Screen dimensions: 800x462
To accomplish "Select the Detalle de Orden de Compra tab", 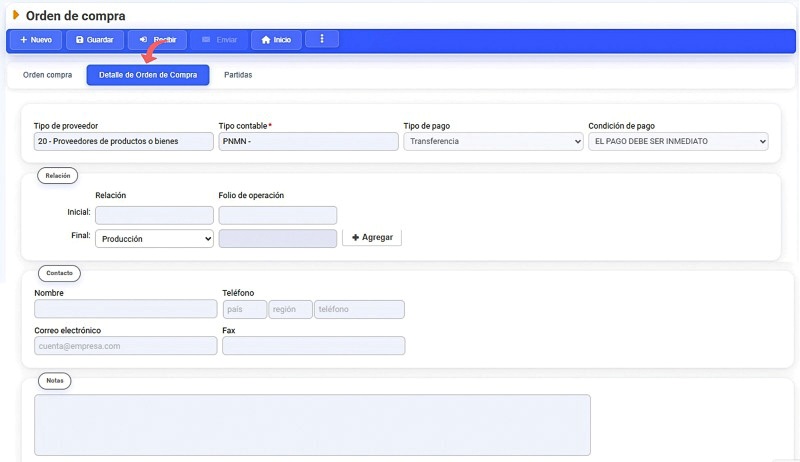I will pos(148,75).
